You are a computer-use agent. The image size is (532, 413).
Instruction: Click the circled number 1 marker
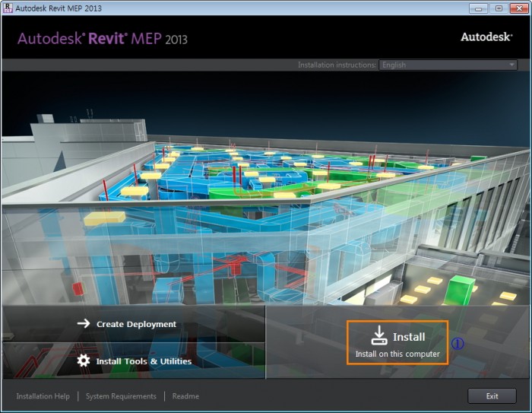pos(458,343)
